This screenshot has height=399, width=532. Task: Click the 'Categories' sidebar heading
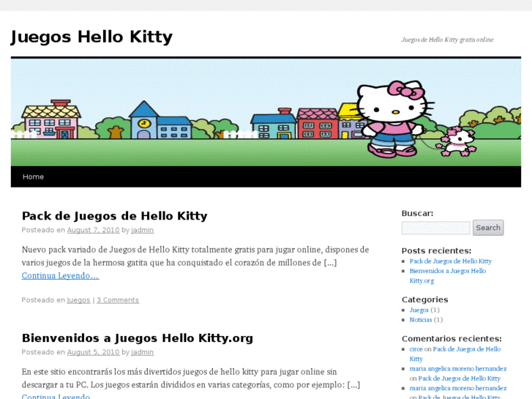tap(424, 299)
